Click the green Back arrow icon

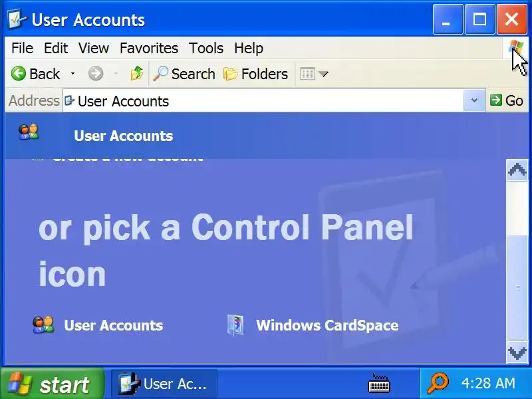tap(19, 73)
